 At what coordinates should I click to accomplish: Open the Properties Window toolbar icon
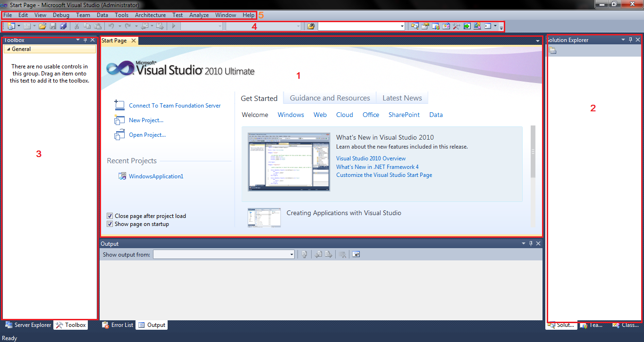click(x=424, y=26)
